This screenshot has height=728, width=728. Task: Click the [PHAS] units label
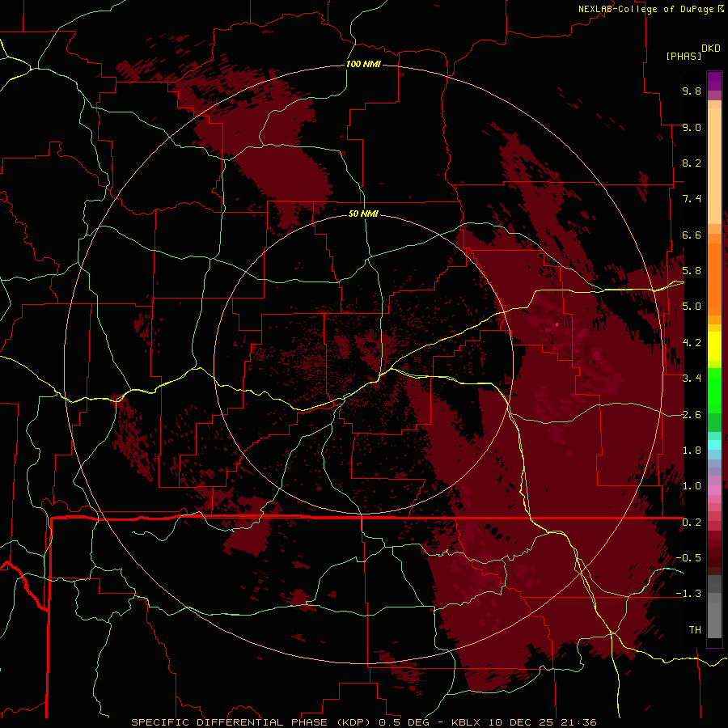pyautogui.click(x=684, y=56)
